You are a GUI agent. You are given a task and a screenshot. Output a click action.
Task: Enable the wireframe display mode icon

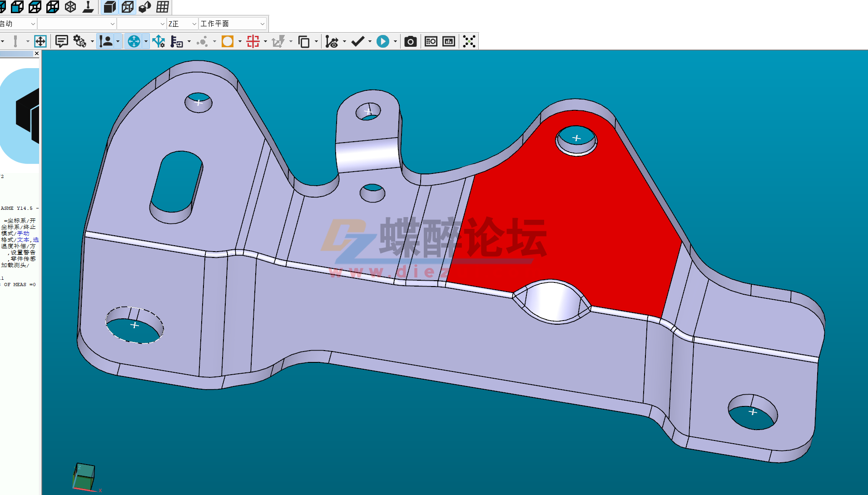[x=127, y=7]
